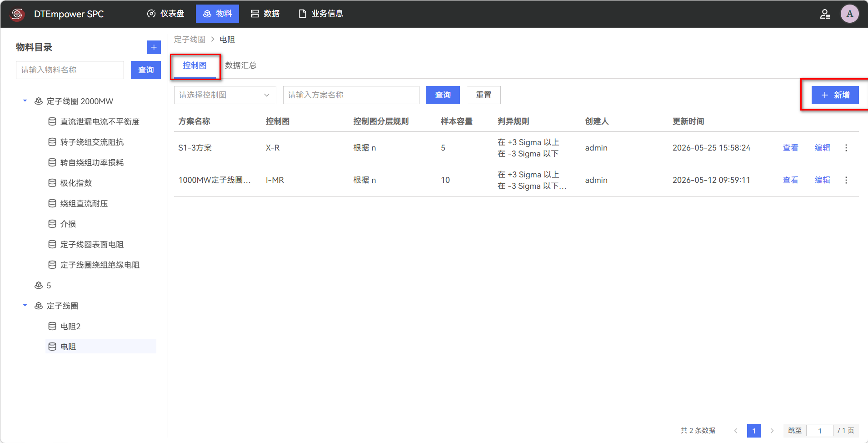Click the 更新时间 column header
Screen dimensions: 868x443
pos(688,121)
